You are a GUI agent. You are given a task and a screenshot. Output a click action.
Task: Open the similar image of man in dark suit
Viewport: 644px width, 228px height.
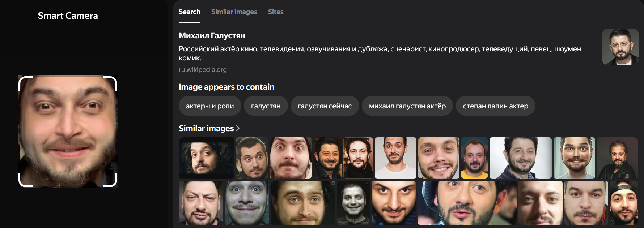point(520,158)
